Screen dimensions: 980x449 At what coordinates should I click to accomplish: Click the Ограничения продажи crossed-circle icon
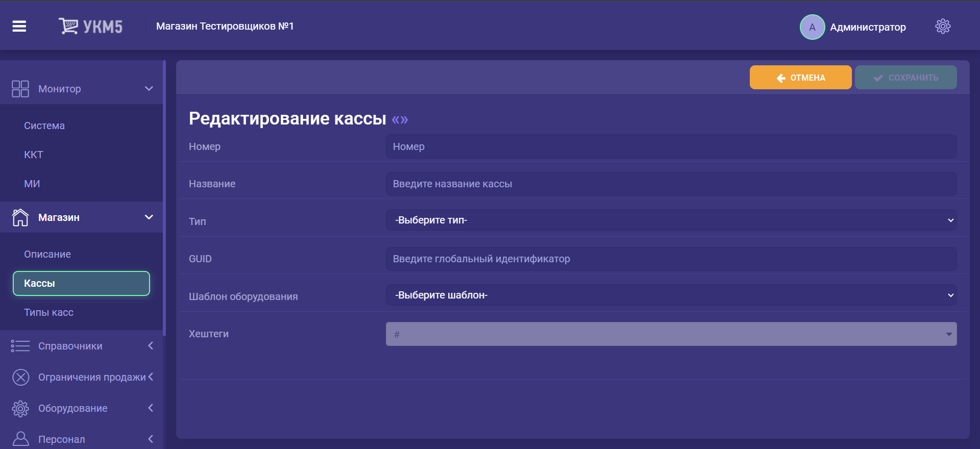[20, 377]
